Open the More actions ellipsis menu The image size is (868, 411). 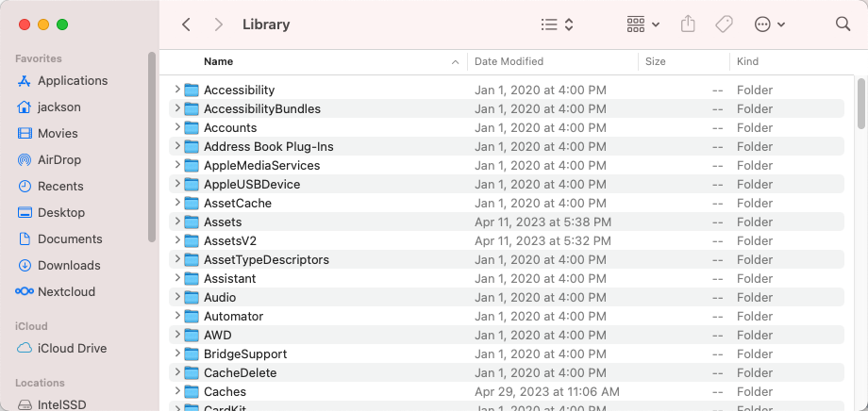(x=771, y=25)
